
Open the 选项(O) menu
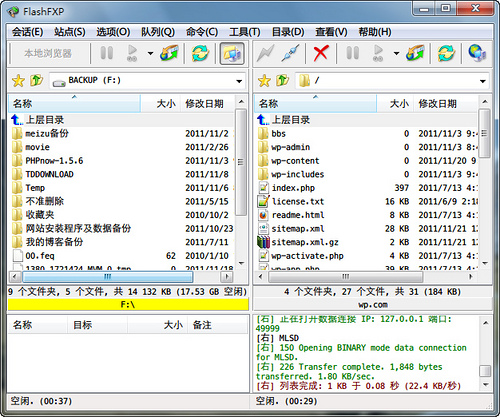pos(113,32)
